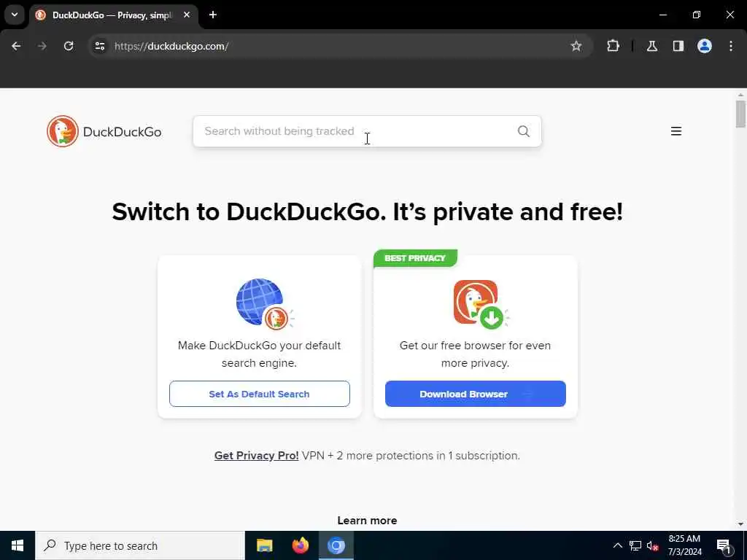This screenshot has height=560, width=747.
Task: Open File Explorer from the taskbar
Action: click(264, 545)
